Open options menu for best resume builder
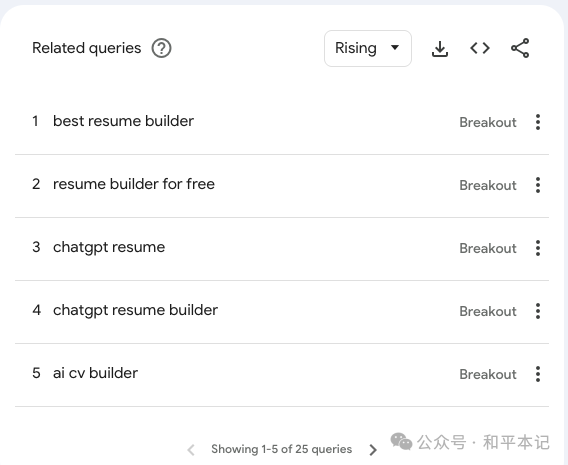The height and width of the screenshot is (465, 568). [x=538, y=122]
